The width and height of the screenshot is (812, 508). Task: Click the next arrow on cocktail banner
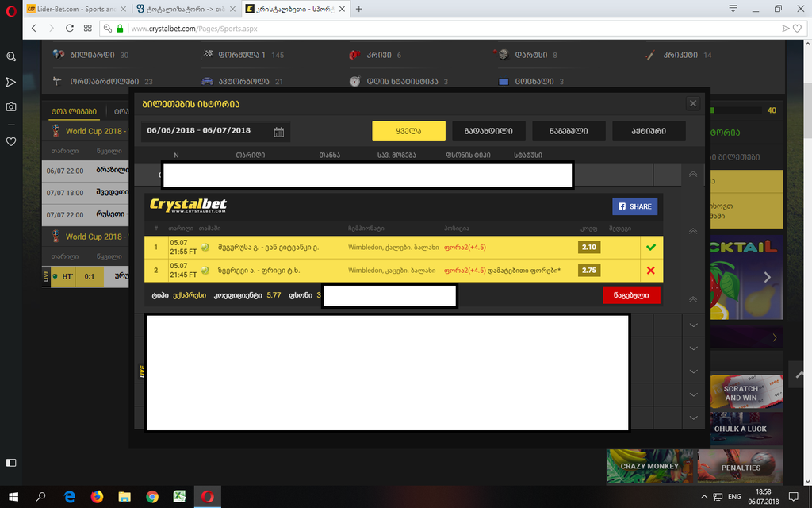point(767,277)
